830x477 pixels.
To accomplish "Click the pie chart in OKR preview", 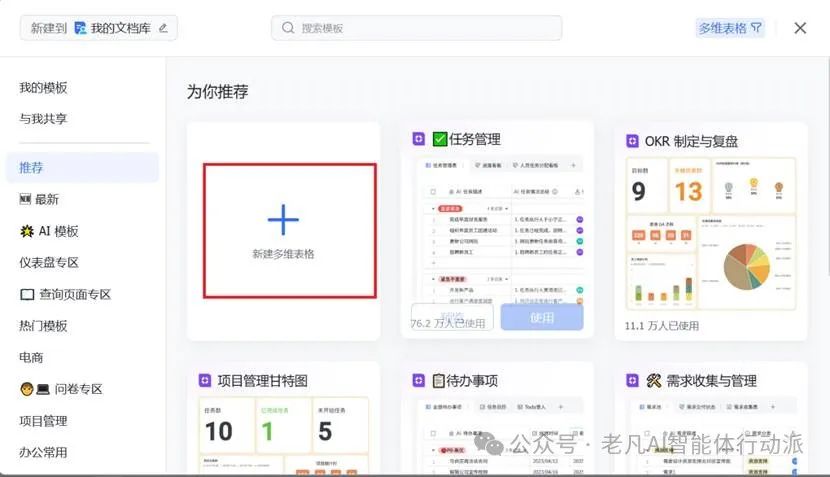I will (x=746, y=267).
